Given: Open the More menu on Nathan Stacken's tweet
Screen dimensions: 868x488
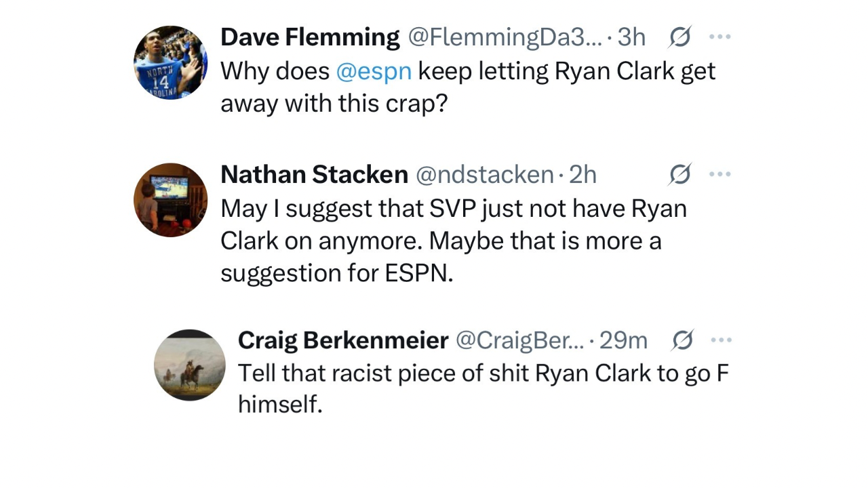Looking at the screenshot, I should pos(719,174).
